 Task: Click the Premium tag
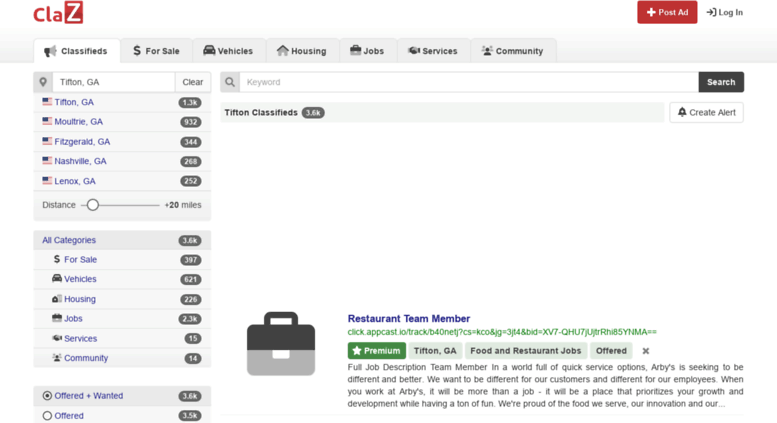(x=377, y=351)
